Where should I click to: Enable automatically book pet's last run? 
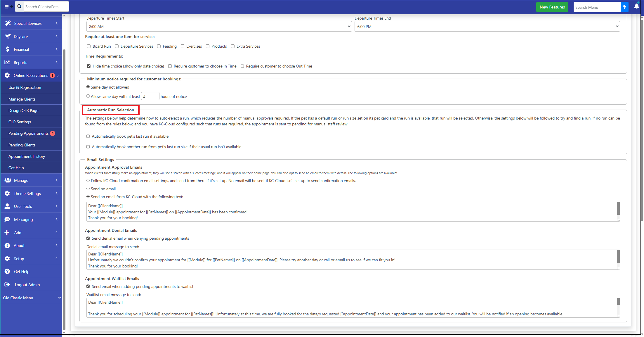click(x=88, y=136)
